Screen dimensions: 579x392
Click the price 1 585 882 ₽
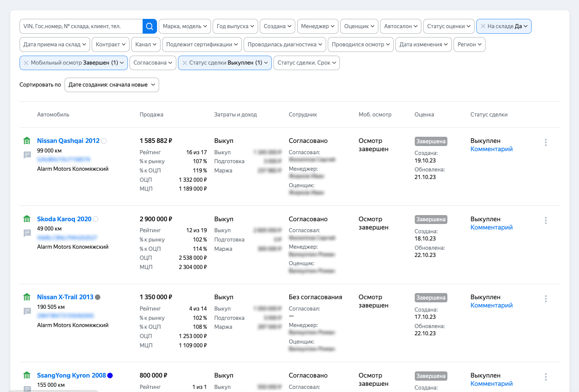[x=156, y=141]
